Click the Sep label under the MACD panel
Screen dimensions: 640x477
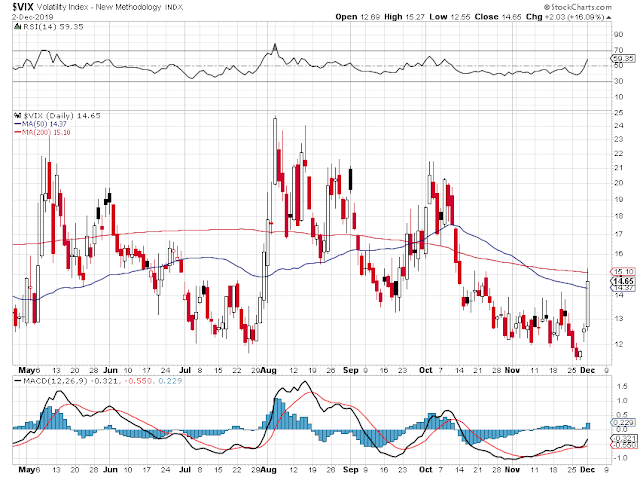coord(351,470)
